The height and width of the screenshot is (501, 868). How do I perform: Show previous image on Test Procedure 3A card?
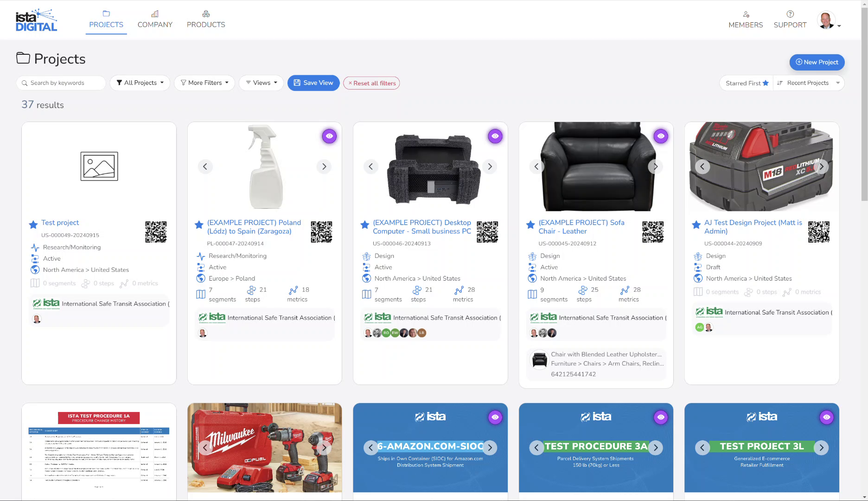coord(536,448)
